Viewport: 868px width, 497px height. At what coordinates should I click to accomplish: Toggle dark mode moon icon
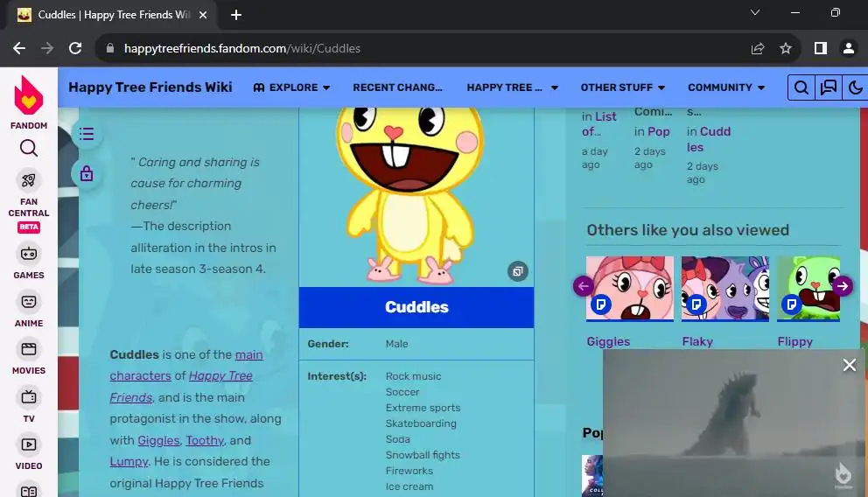pos(855,87)
